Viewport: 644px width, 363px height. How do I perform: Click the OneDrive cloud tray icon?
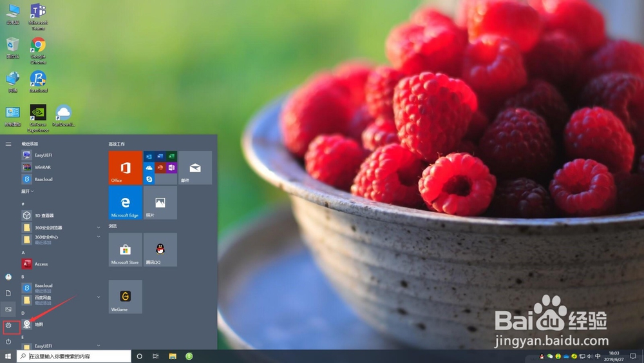(x=566, y=356)
